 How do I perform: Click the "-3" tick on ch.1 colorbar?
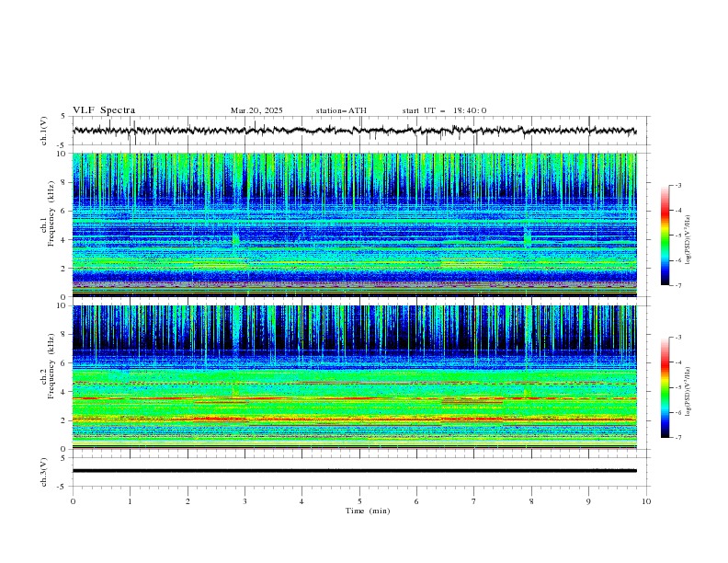pyautogui.click(x=677, y=185)
